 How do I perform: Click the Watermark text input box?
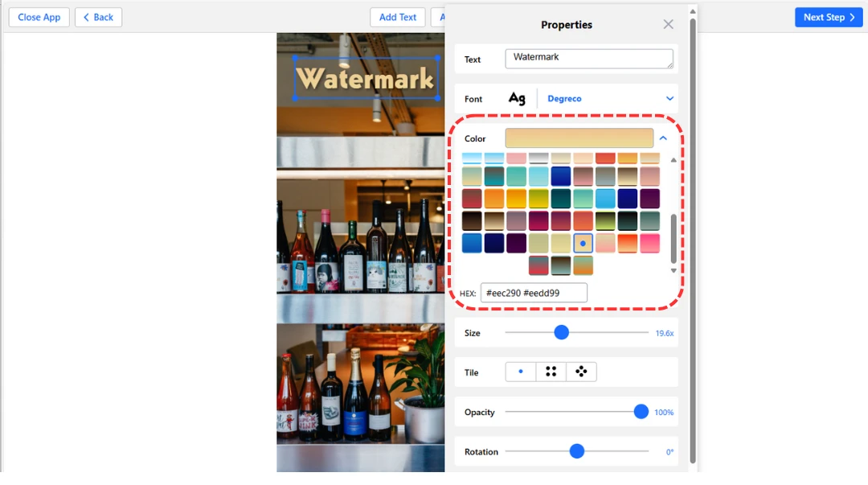click(x=589, y=59)
